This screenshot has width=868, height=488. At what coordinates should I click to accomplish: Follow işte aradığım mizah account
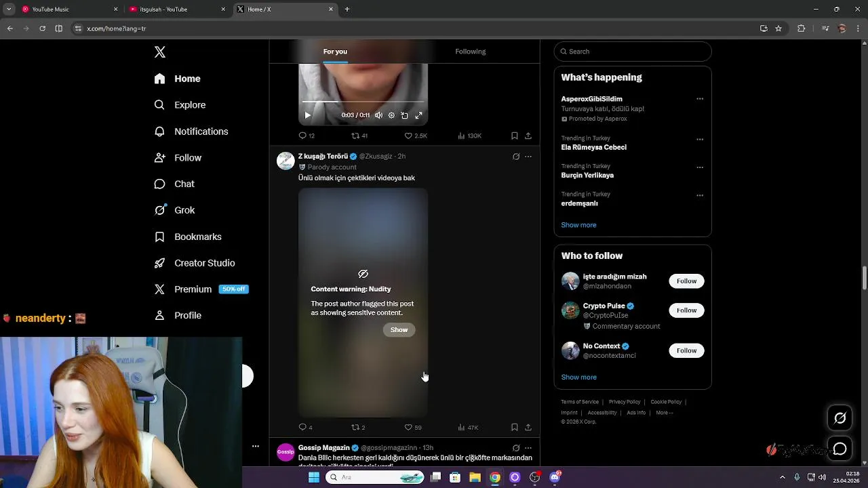(x=686, y=281)
